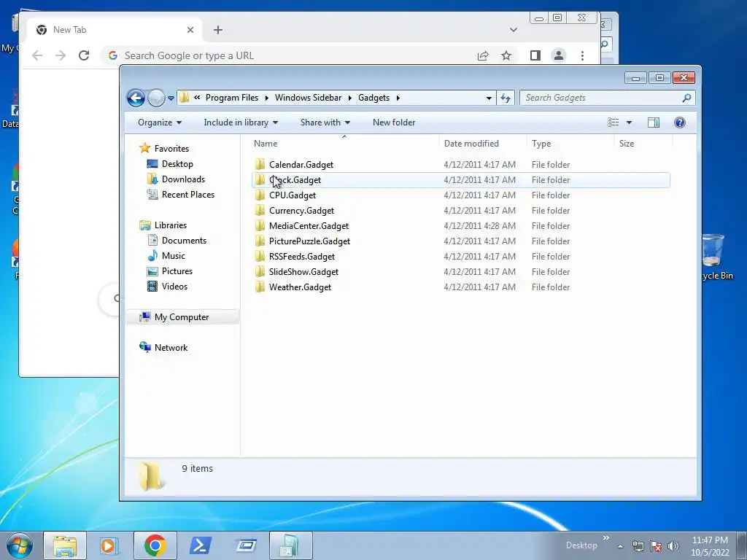Open the Pictures library
Image resolution: width=747 pixels, height=560 pixels.
(x=170, y=271)
